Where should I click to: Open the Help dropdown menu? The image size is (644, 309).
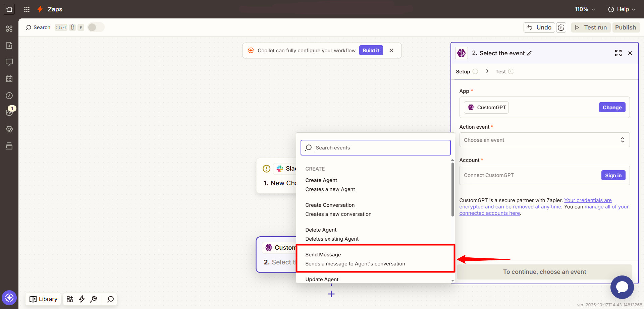pyautogui.click(x=622, y=9)
